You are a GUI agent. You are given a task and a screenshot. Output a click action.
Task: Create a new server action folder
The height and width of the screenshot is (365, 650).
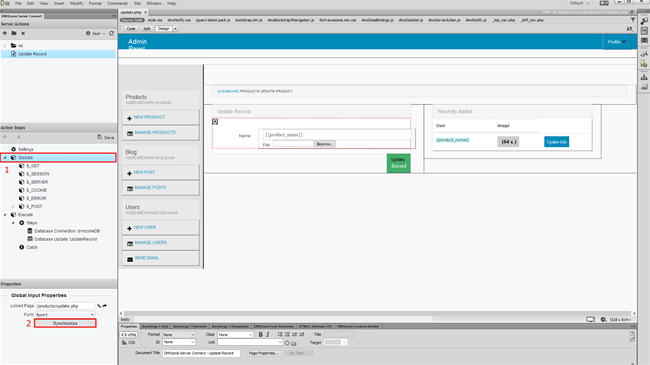tap(14, 33)
